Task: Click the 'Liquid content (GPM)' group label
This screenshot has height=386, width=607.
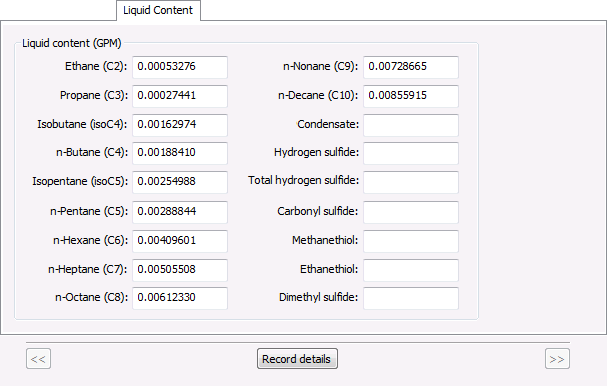Action: (x=72, y=43)
